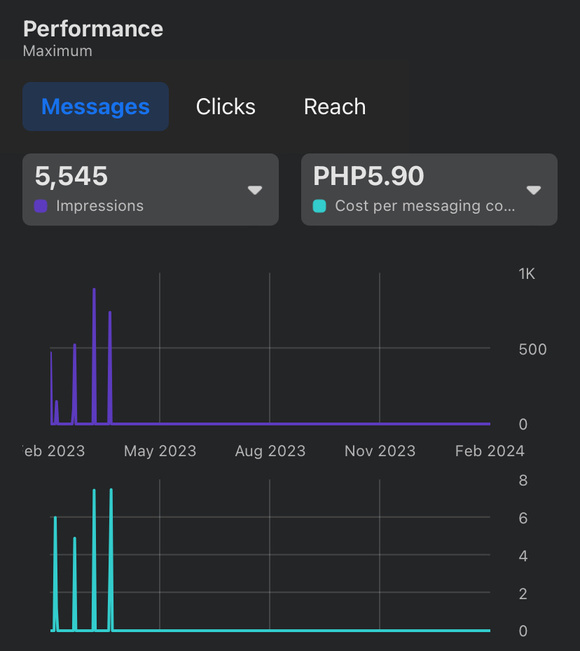Select the PHP5.90 cost metric card
Image resolution: width=580 pixels, height=651 pixels.
tap(429, 189)
